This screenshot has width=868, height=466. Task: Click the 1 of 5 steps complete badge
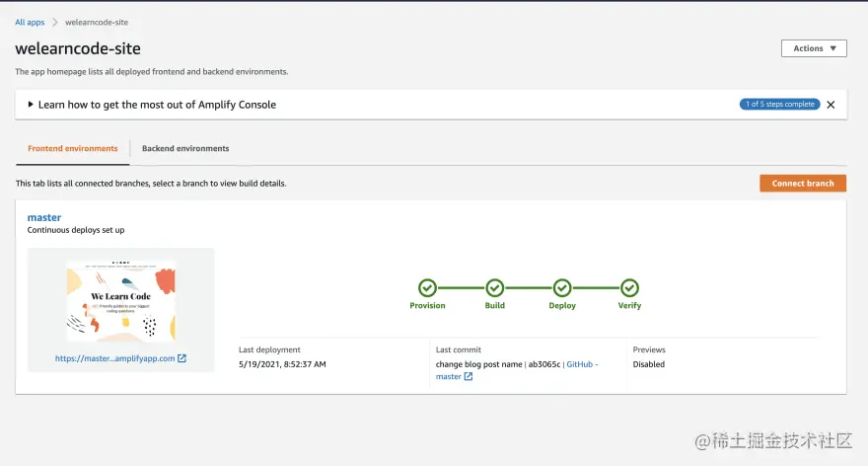coord(779,105)
